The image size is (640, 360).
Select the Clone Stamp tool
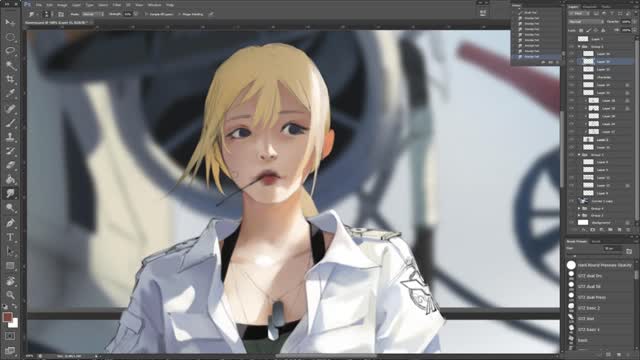pos(10,137)
